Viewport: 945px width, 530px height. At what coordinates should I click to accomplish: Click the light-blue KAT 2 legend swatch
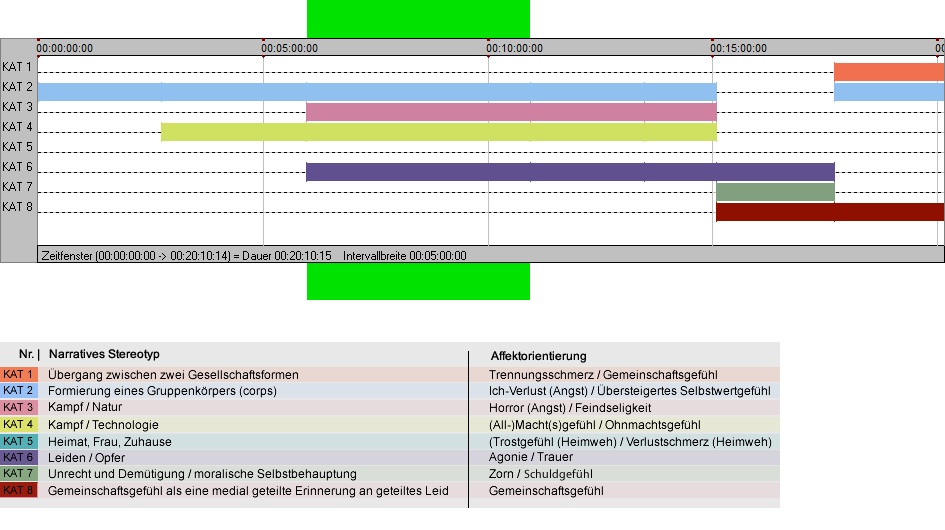click(x=19, y=391)
